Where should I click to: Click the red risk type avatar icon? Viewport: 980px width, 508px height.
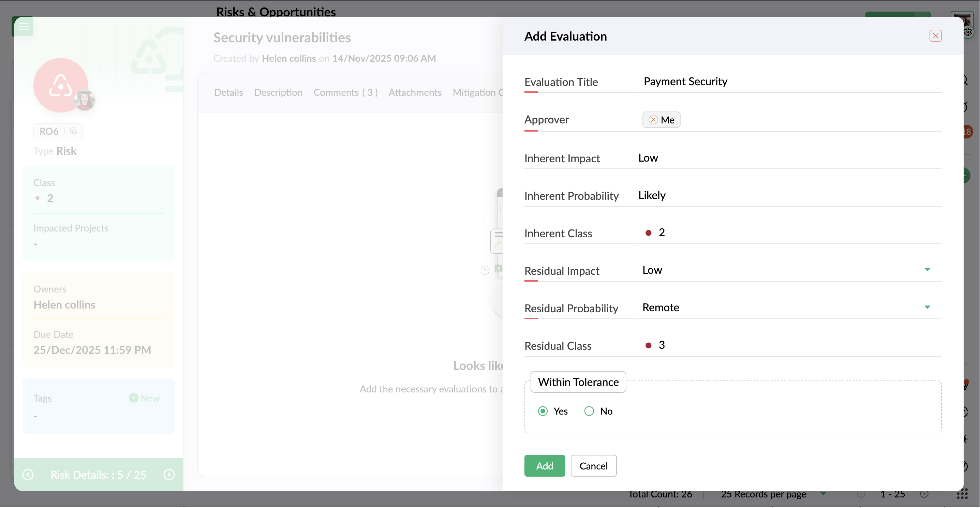[x=60, y=85]
